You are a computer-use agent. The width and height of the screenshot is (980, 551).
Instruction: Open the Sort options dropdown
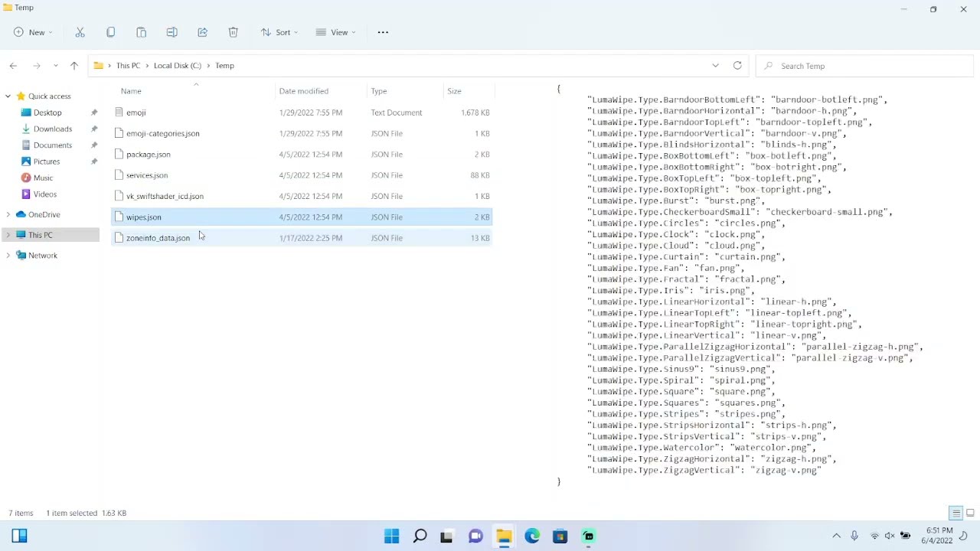(279, 32)
